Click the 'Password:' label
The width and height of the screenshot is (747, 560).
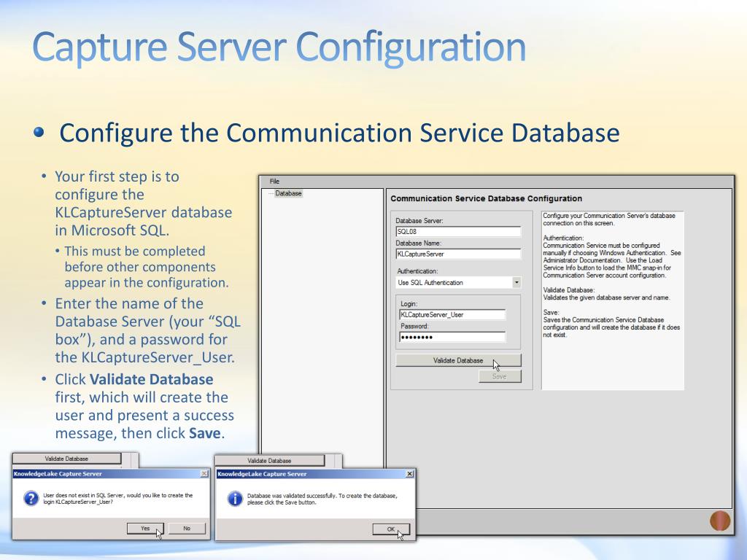pos(414,326)
